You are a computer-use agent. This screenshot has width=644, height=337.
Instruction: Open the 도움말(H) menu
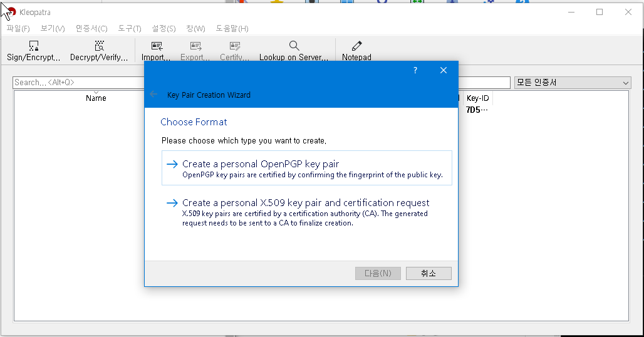(232, 28)
